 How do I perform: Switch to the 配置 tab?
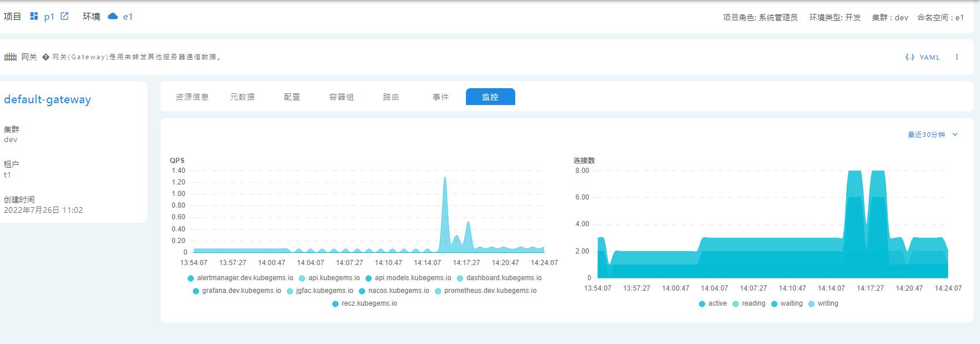tap(292, 97)
